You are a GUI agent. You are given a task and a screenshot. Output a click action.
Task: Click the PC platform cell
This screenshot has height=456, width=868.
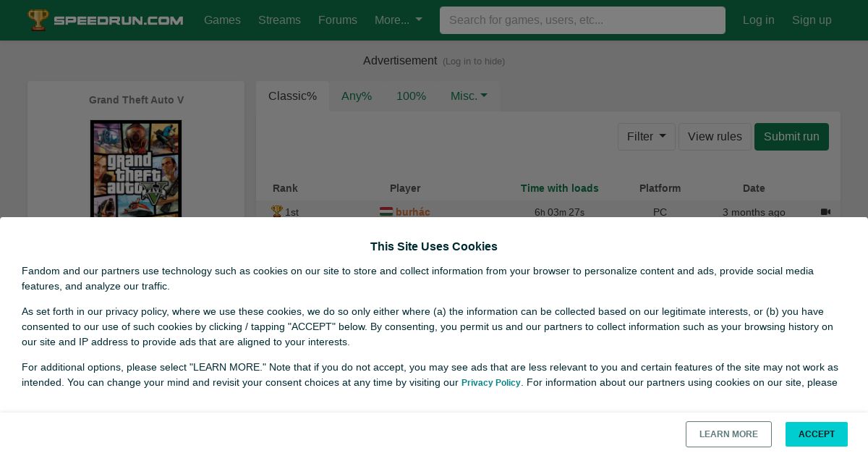click(660, 212)
